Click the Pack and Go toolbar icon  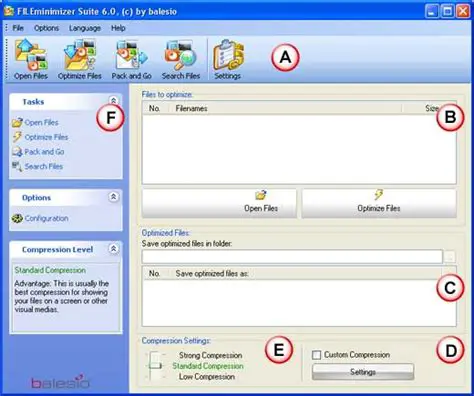(x=131, y=59)
